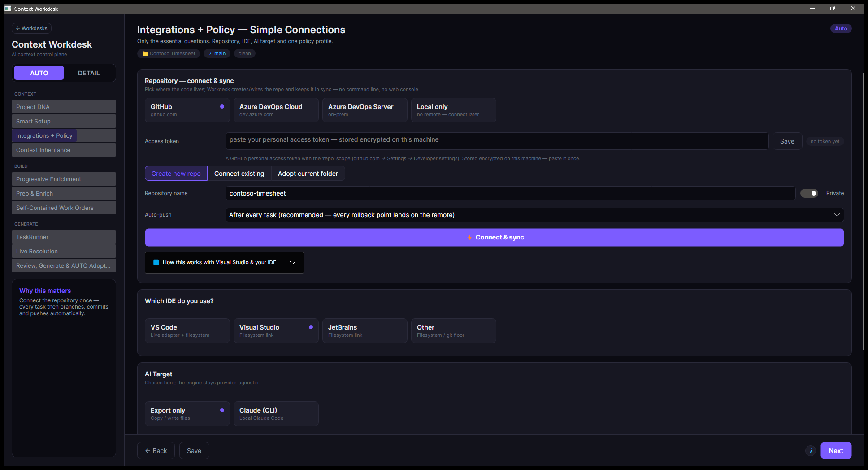Select Visual Studio as IDE
This screenshot has height=470, width=868.
(x=276, y=331)
